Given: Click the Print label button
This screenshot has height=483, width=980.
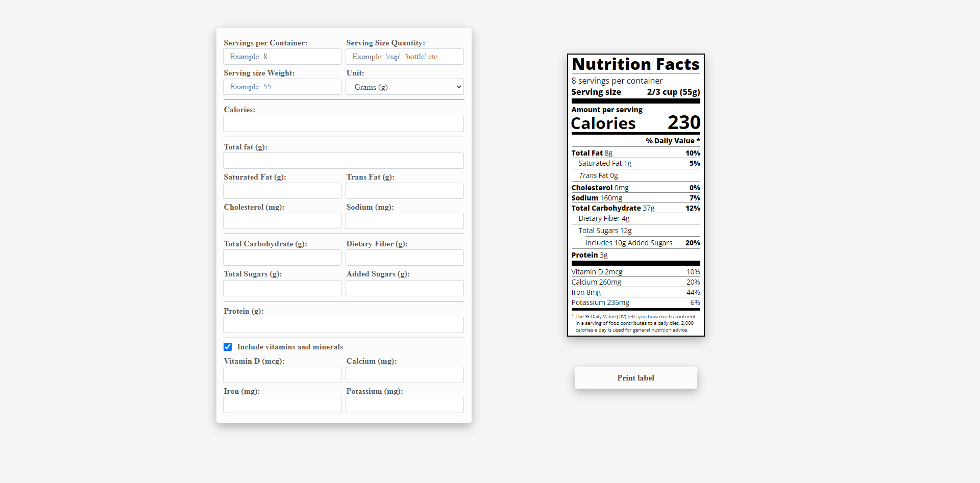Looking at the screenshot, I should (635, 378).
